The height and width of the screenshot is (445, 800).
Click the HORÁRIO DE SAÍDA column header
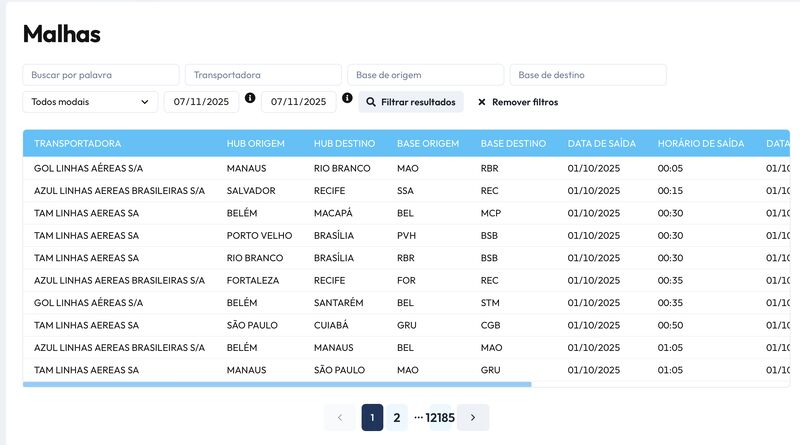pos(701,143)
